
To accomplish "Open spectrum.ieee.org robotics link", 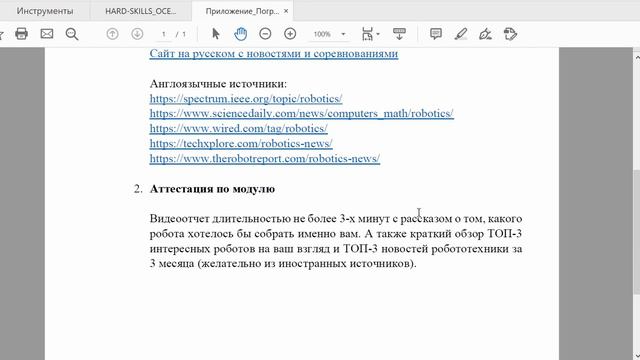I will point(246,99).
